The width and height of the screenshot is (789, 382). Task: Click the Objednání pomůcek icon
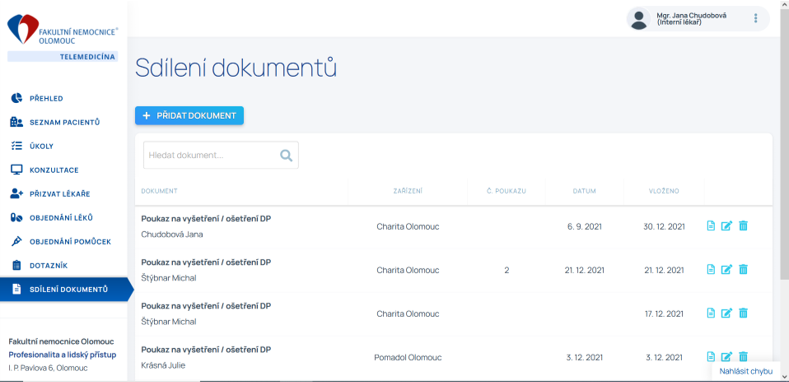tap(17, 242)
